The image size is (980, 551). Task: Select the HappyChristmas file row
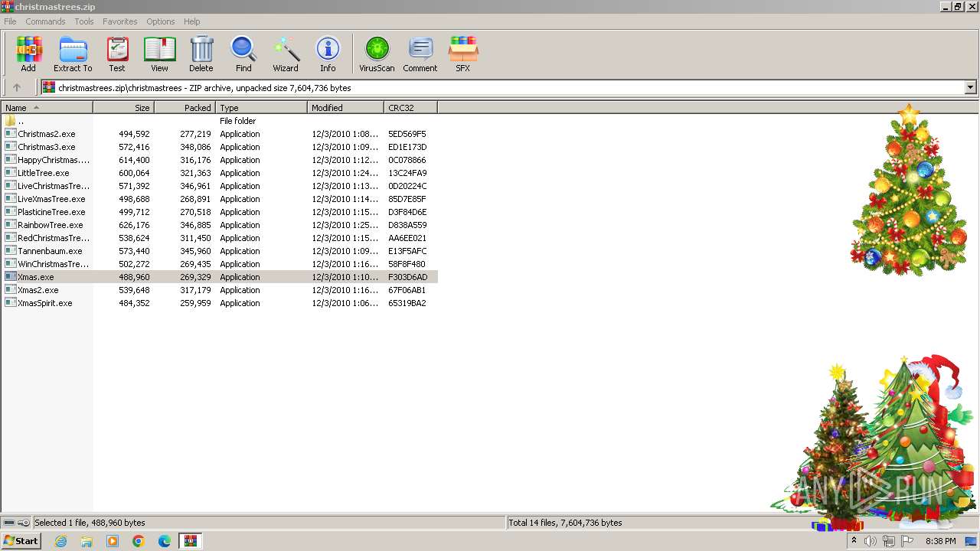click(x=219, y=160)
